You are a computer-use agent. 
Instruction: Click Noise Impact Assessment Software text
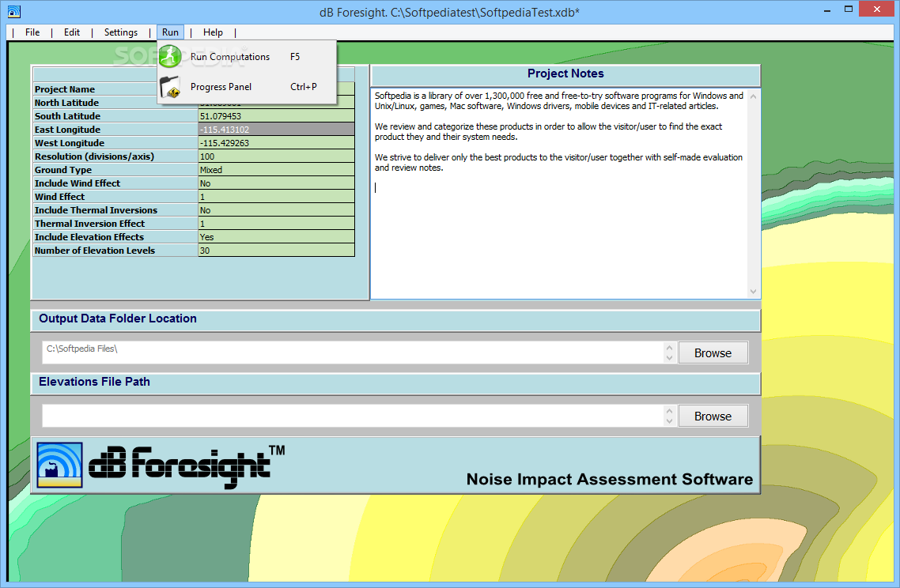pos(610,479)
